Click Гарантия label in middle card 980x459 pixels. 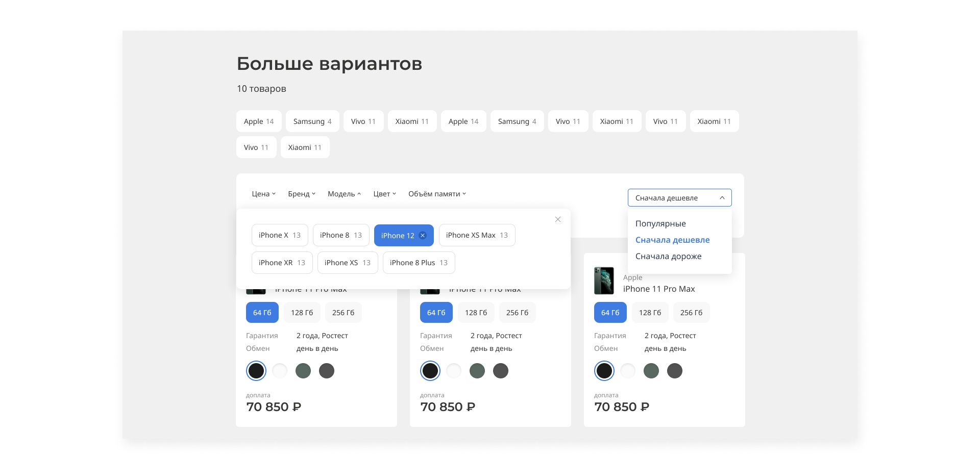pos(436,336)
